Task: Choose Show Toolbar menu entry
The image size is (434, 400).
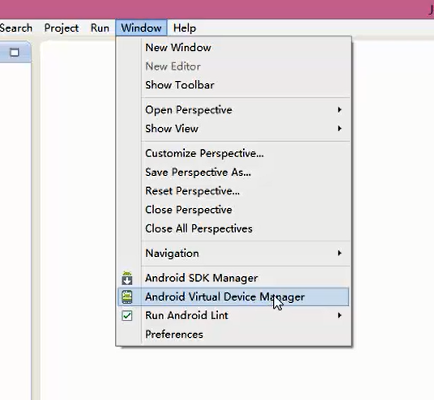Action: (233, 85)
